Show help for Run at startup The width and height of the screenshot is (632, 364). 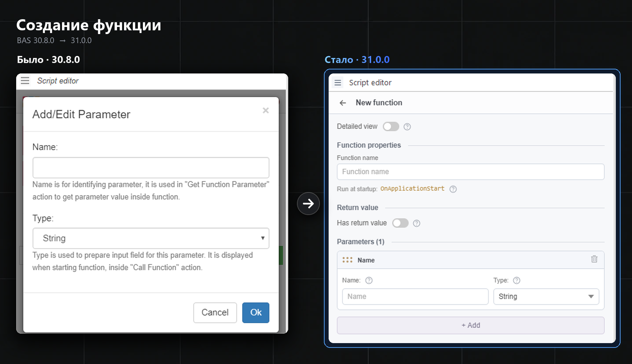[453, 189]
